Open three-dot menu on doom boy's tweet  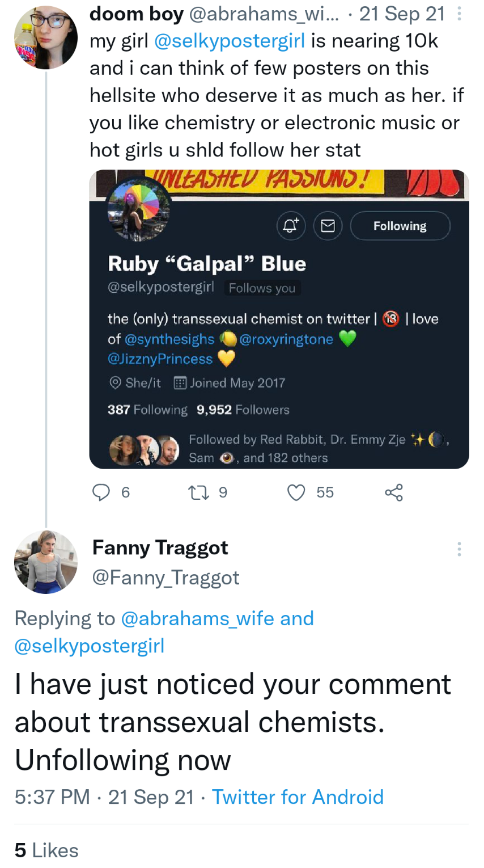(x=459, y=14)
